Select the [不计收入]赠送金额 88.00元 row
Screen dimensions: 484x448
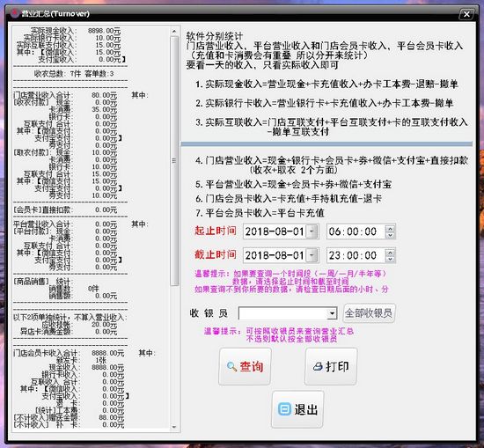tap(70, 417)
